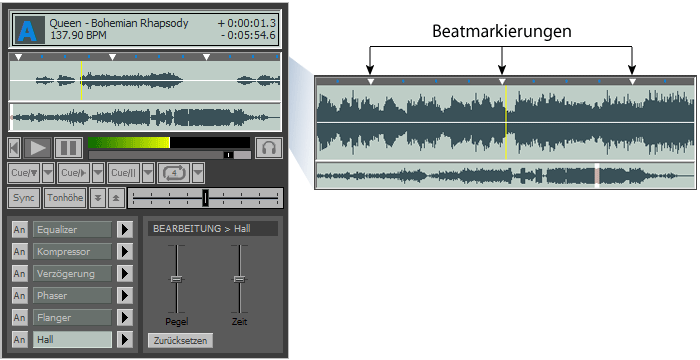Jump to track start with skip-back button
The width and height of the screenshot is (700, 360).
click(14, 148)
